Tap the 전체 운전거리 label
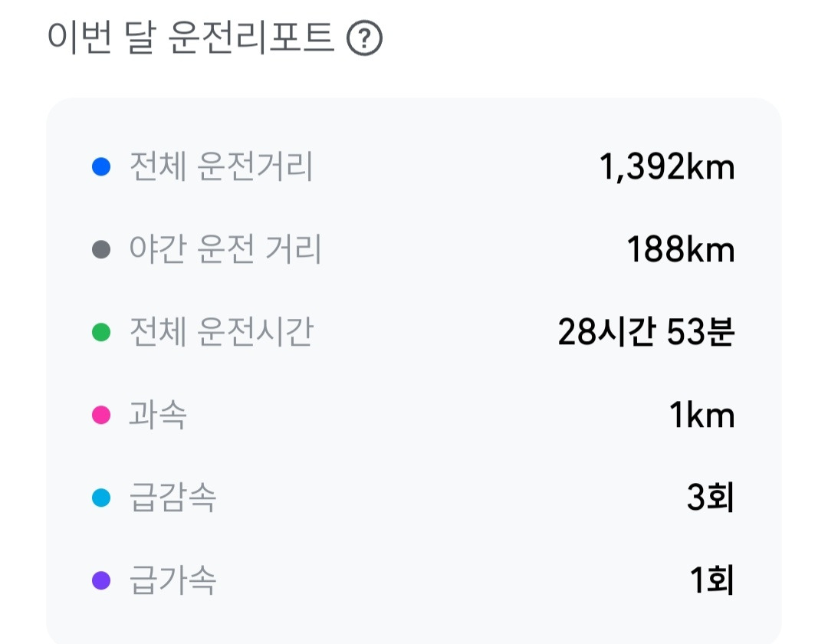The image size is (828, 644). pos(222,166)
